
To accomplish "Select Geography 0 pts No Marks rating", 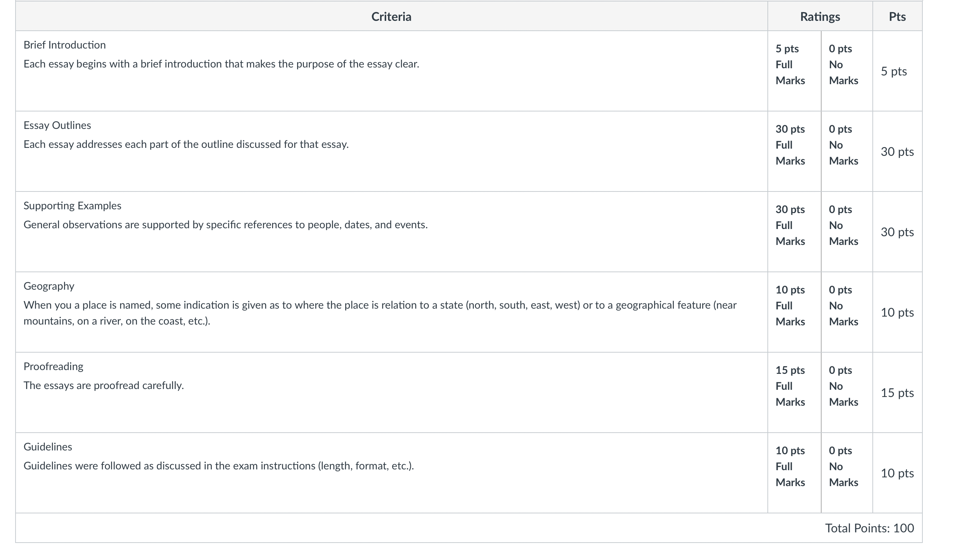I will 847,312.
